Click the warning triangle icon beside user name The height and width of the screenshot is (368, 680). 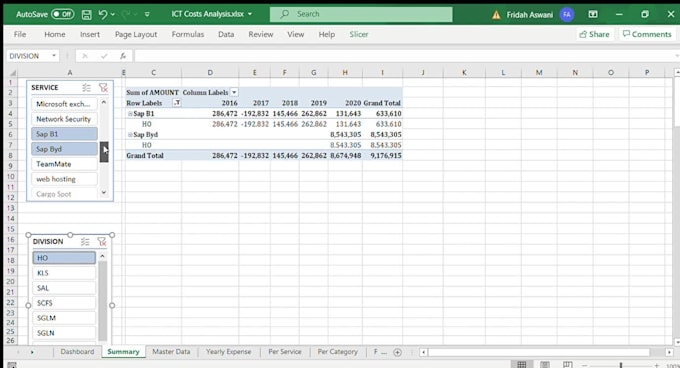(x=496, y=15)
